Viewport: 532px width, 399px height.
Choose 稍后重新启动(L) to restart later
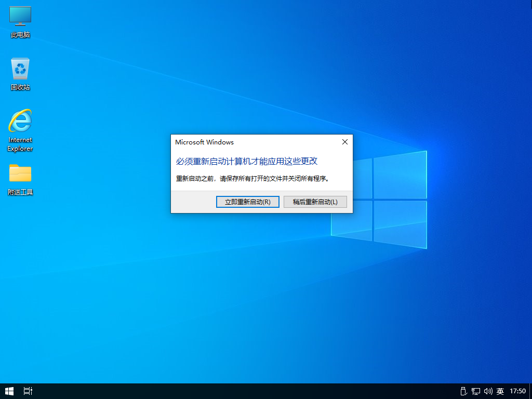[x=315, y=202]
